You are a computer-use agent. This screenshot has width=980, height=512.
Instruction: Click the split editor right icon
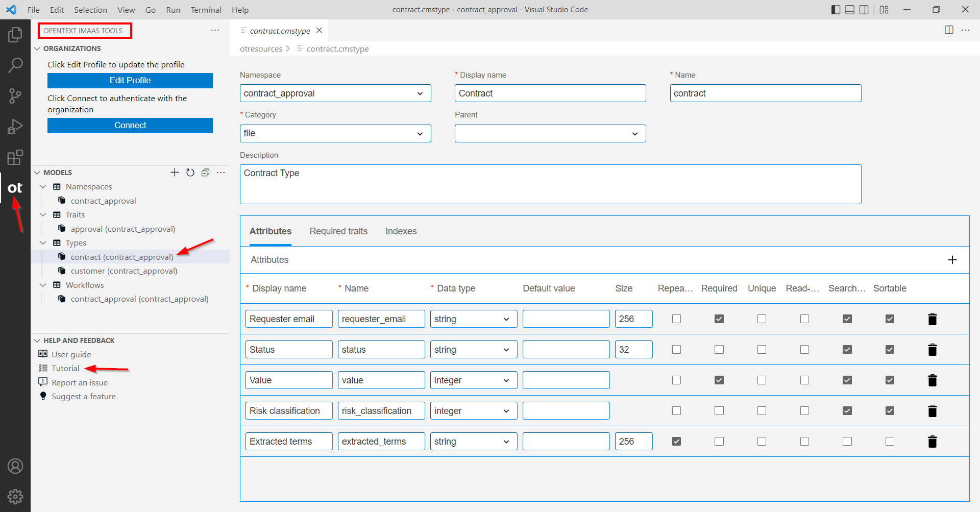(x=949, y=30)
